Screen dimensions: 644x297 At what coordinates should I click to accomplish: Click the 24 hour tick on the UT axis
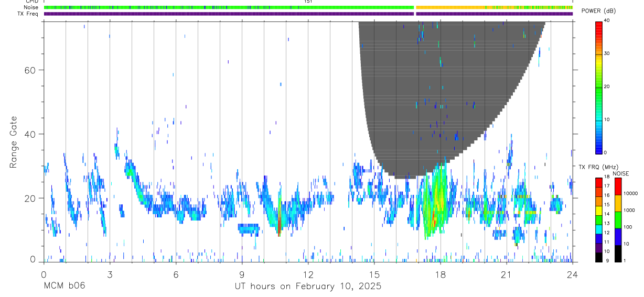click(x=573, y=274)
